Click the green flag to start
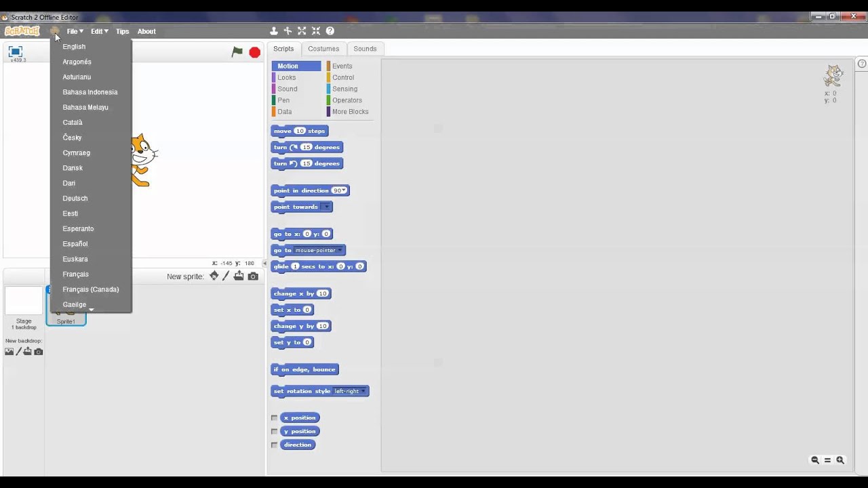Screen dimensions: 868x488 tap(237, 52)
